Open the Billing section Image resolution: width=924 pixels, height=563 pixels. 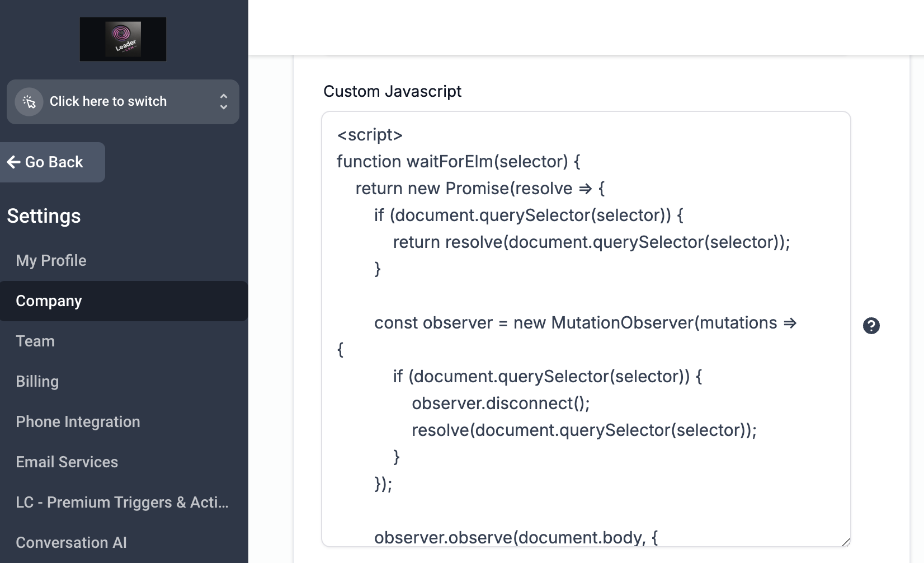click(37, 382)
